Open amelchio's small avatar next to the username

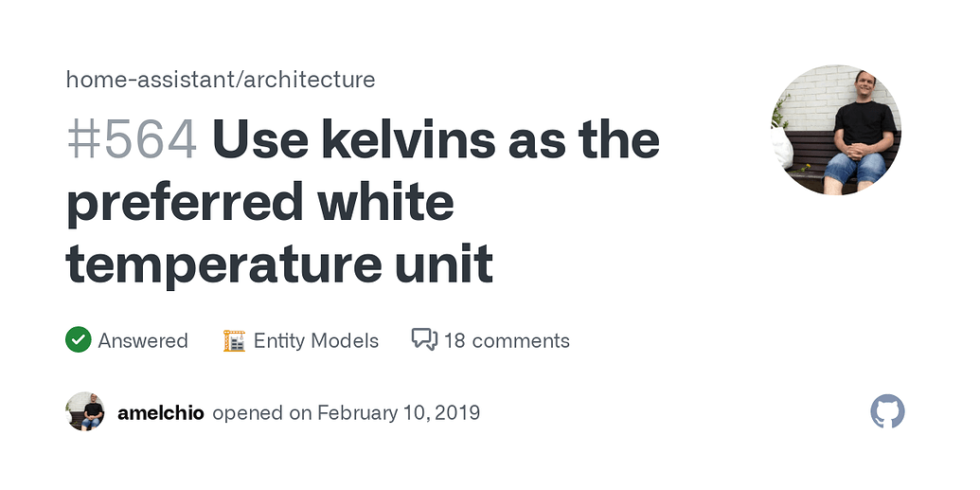click(x=85, y=412)
